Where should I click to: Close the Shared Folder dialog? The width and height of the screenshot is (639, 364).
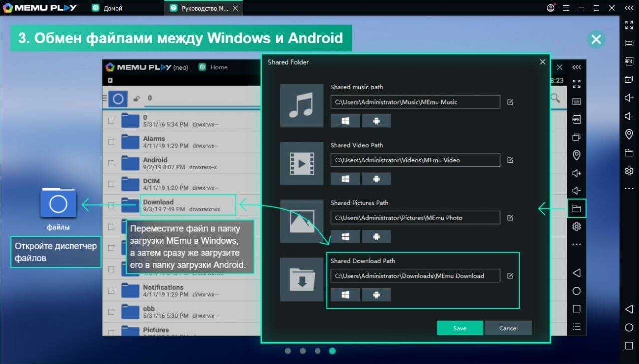tap(542, 62)
